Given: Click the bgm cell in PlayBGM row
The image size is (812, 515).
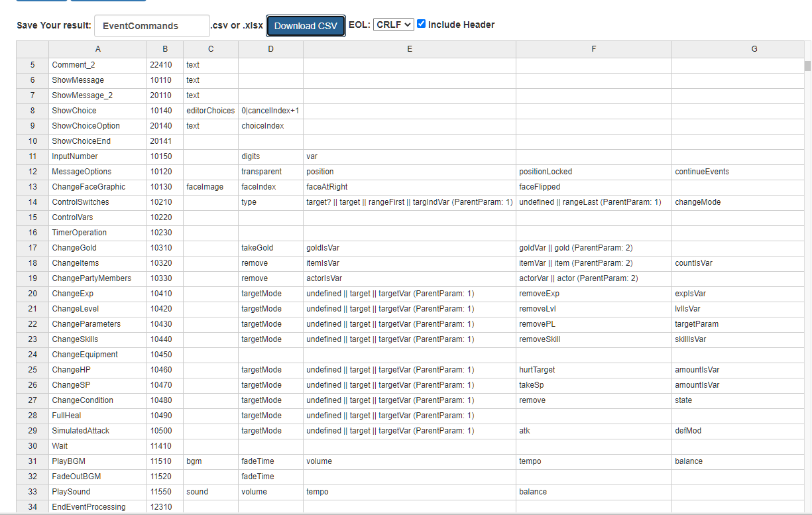Looking at the screenshot, I should point(210,461).
